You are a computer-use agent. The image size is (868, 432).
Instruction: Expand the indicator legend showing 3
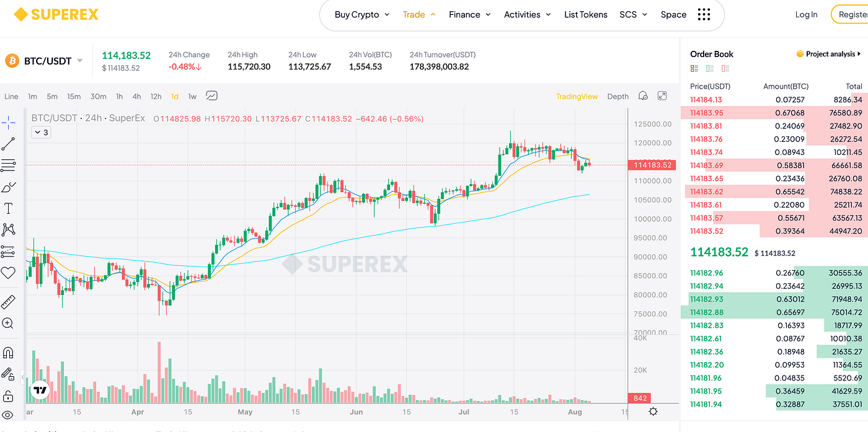pos(41,132)
